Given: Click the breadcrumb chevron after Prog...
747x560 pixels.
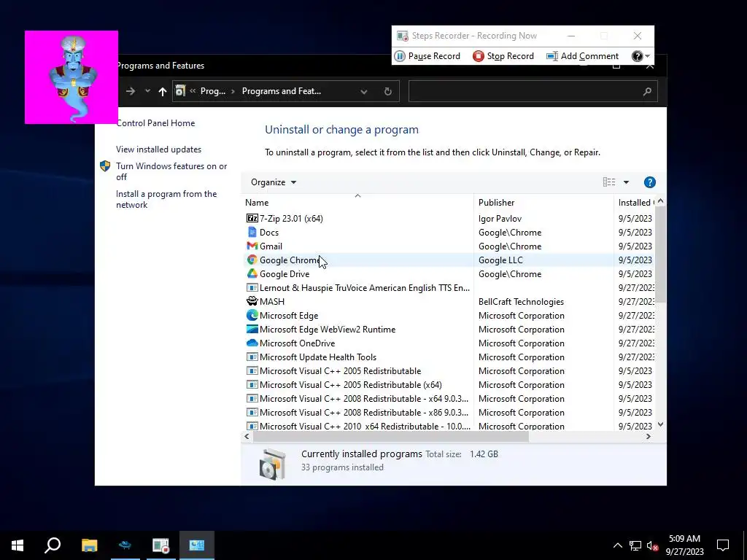Looking at the screenshot, I should point(233,91).
